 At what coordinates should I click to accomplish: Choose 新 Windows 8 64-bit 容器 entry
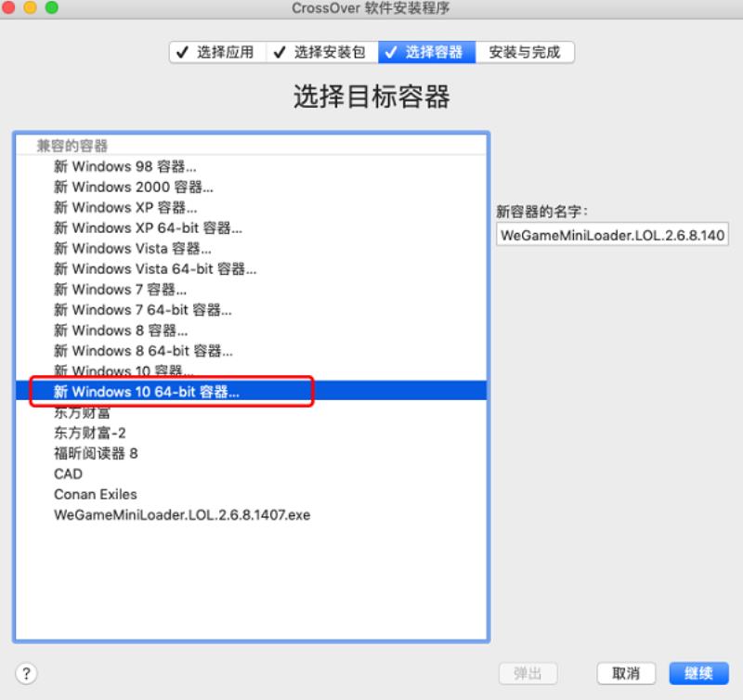251,351
